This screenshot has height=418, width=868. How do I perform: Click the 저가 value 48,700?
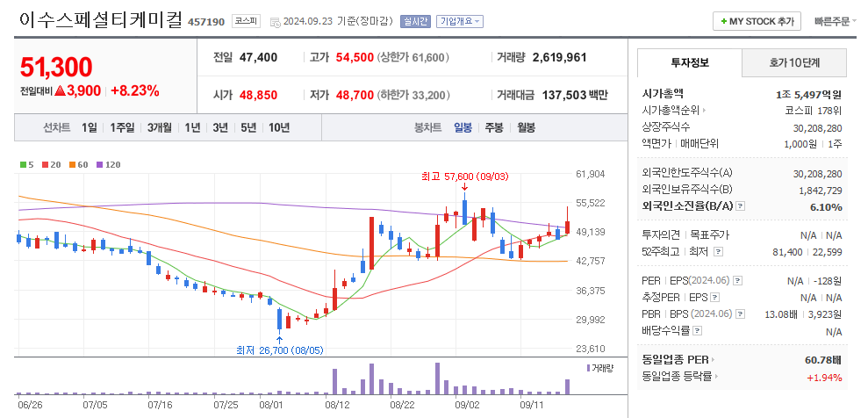coord(355,95)
